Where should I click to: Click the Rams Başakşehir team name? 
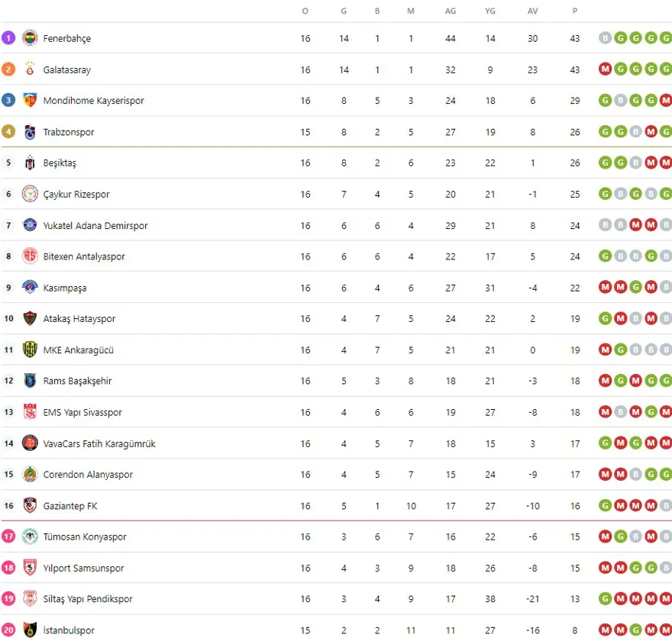77,381
